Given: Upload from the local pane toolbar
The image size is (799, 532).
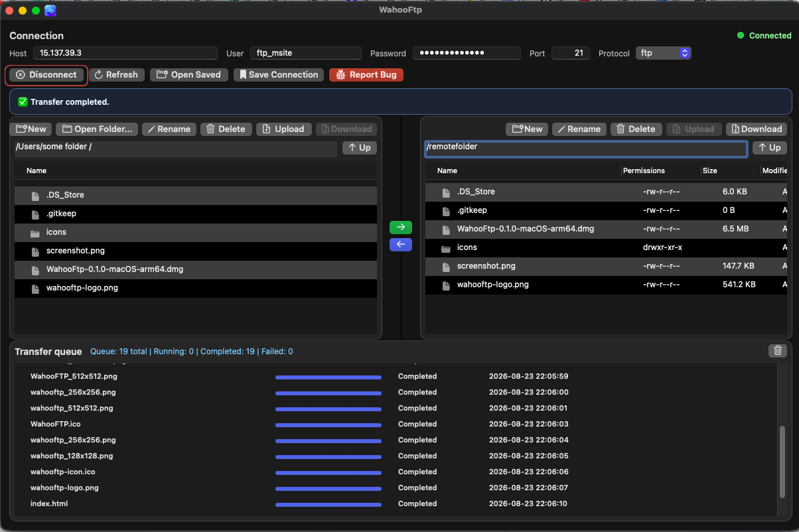Looking at the screenshot, I should click(283, 129).
